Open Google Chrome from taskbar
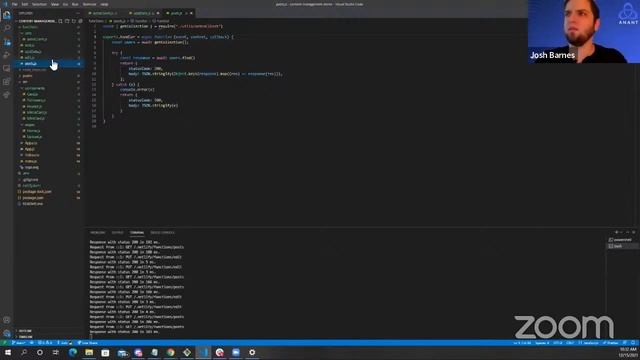Viewport: 640px width, 360px height. (x=171, y=352)
